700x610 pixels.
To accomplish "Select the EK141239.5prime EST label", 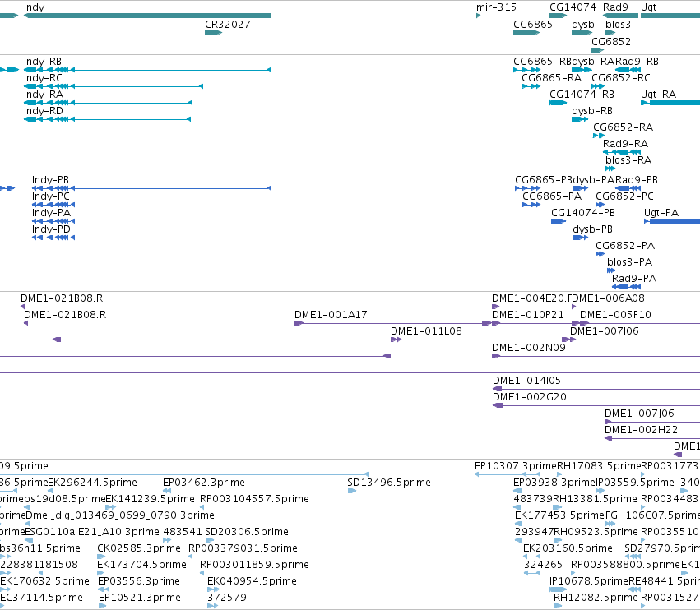I will tap(150, 499).
